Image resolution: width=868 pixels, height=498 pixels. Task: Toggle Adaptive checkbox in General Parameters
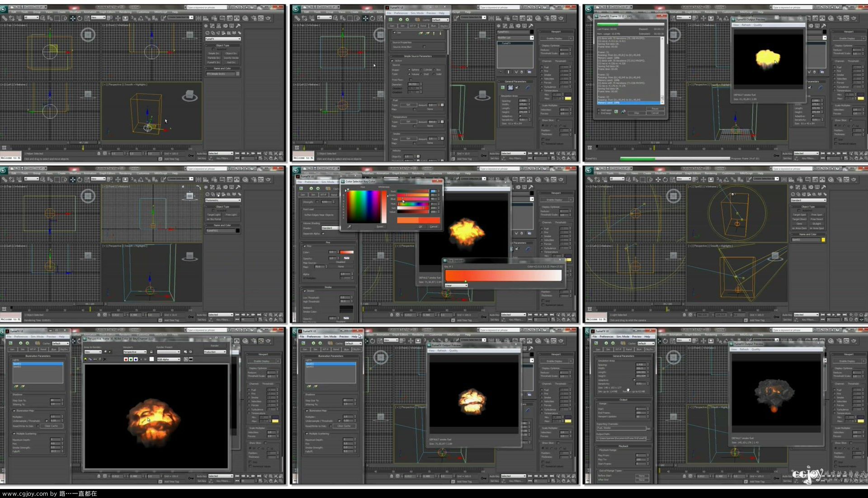(x=635, y=380)
